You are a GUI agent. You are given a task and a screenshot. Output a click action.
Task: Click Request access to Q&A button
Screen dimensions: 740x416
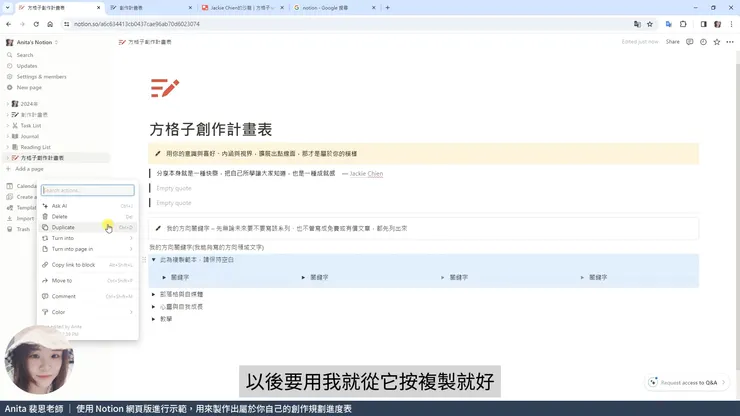click(687, 382)
